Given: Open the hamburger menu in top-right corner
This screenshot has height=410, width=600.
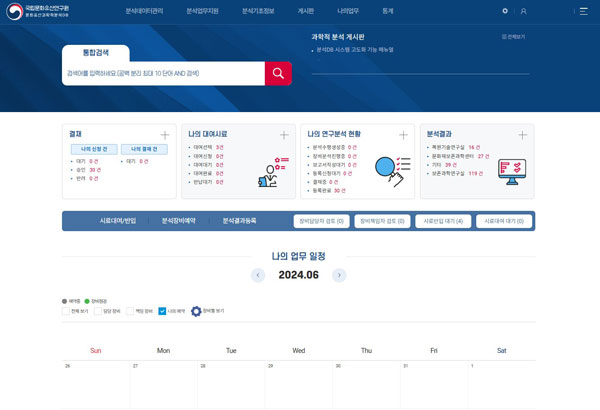Looking at the screenshot, I should [x=584, y=11].
